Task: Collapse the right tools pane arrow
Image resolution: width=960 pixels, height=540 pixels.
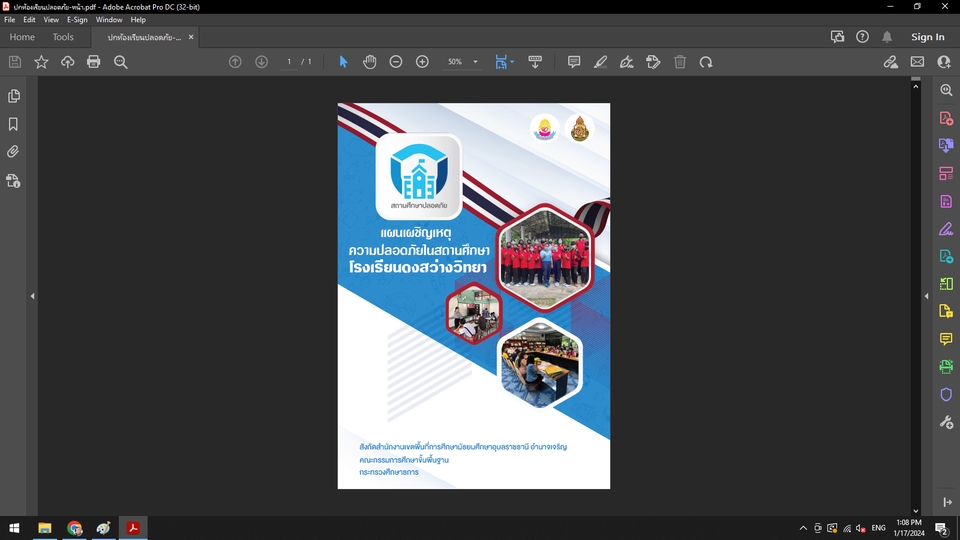Action: (926, 296)
